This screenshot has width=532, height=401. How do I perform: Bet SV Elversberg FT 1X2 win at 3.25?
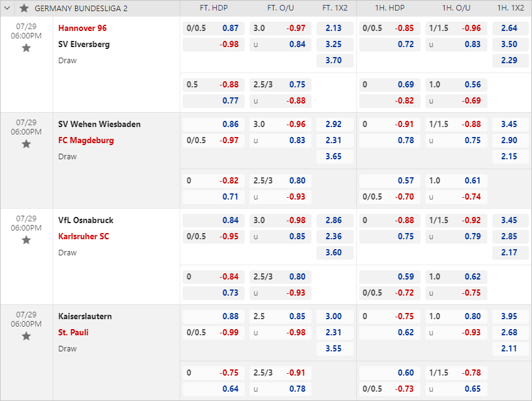[x=335, y=45]
